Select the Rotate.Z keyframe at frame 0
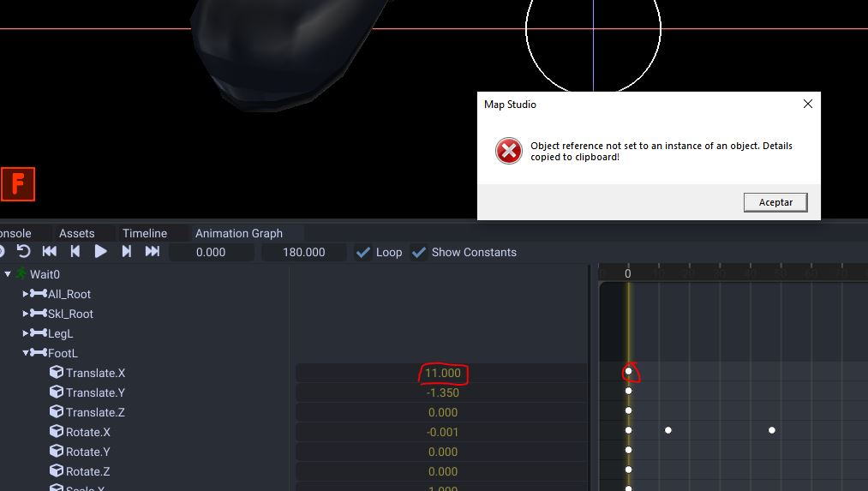 (628, 470)
